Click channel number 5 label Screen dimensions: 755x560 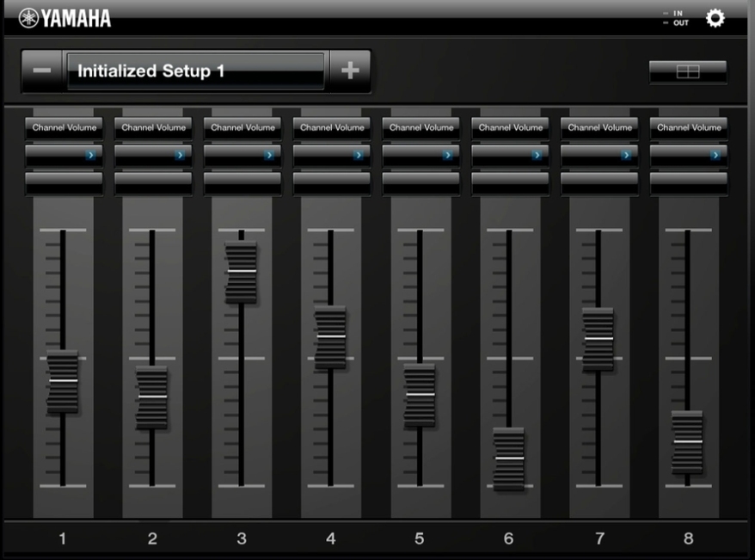pyautogui.click(x=420, y=538)
